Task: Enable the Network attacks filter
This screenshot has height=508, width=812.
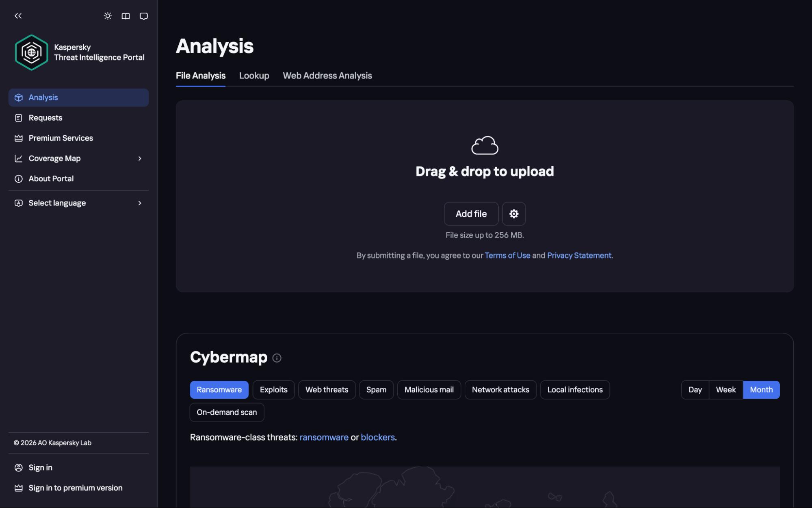Action: (500, 389)
